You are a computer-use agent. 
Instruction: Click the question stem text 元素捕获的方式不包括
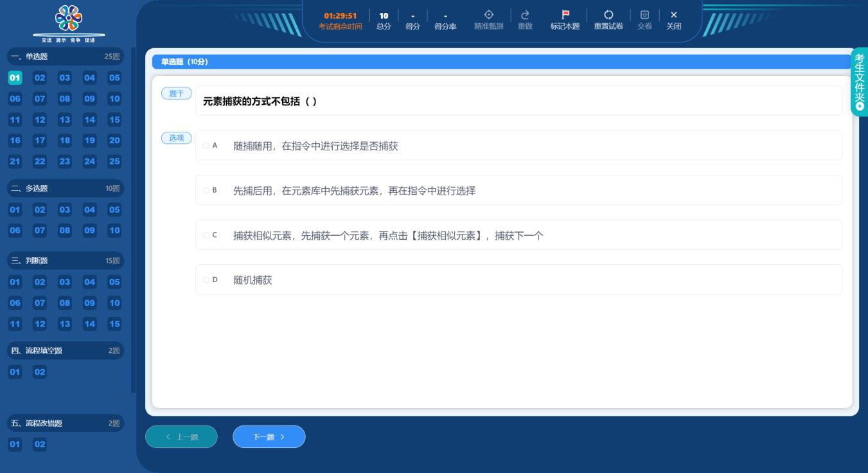[260, 102]
